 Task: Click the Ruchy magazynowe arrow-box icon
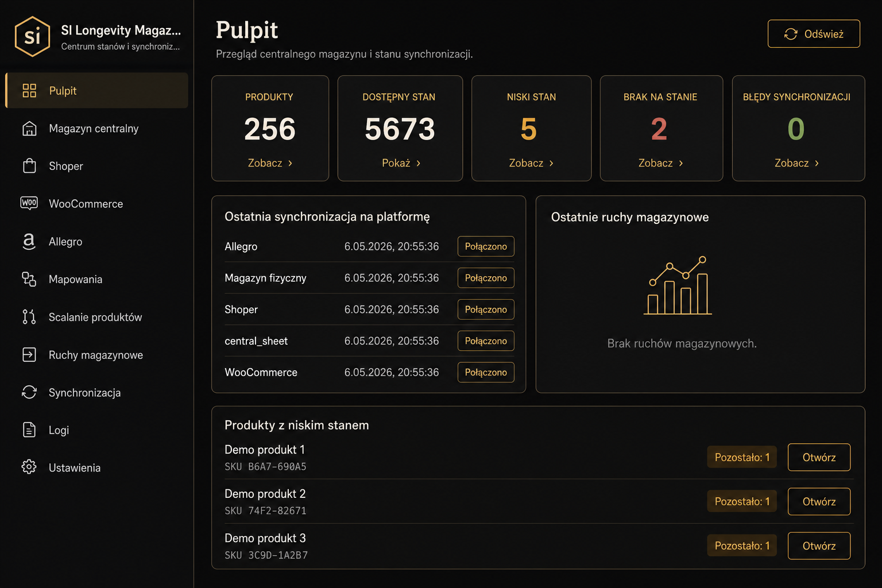[x=29, y=355]
